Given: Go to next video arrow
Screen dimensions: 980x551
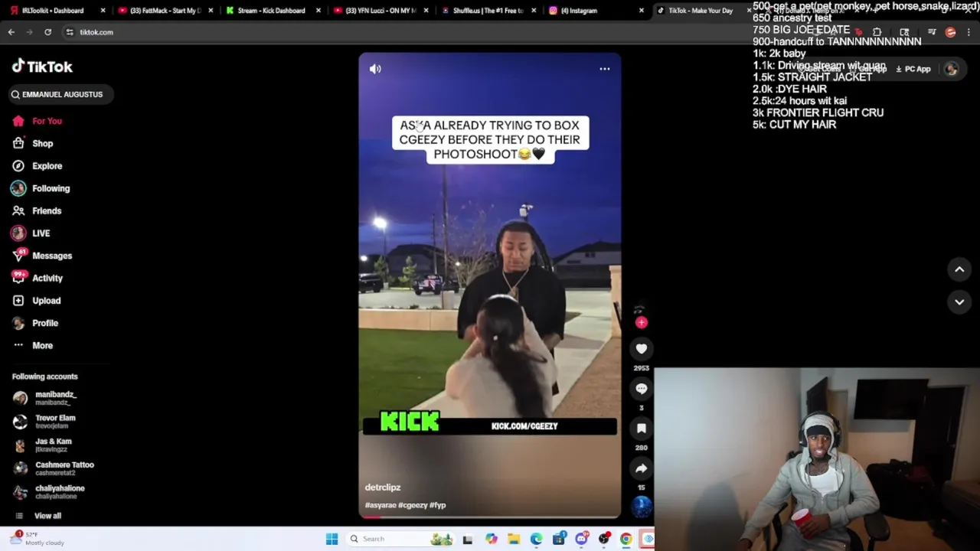Looking at the screenshot, I should [x=959, y=302].
